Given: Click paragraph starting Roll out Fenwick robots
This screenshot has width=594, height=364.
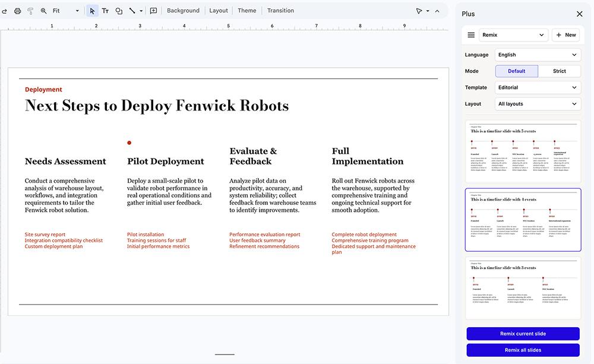Looking at the screenshot, I should click(373, 195).
